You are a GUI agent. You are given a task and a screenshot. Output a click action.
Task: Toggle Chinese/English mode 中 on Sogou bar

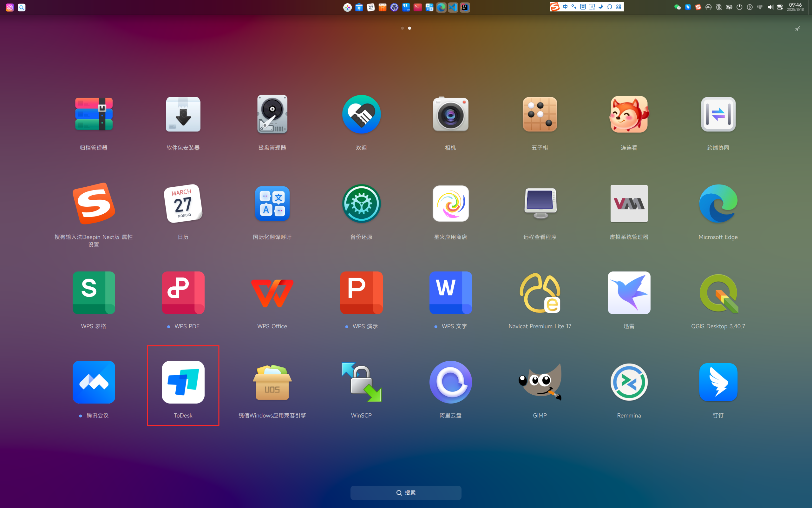(565, 7)
